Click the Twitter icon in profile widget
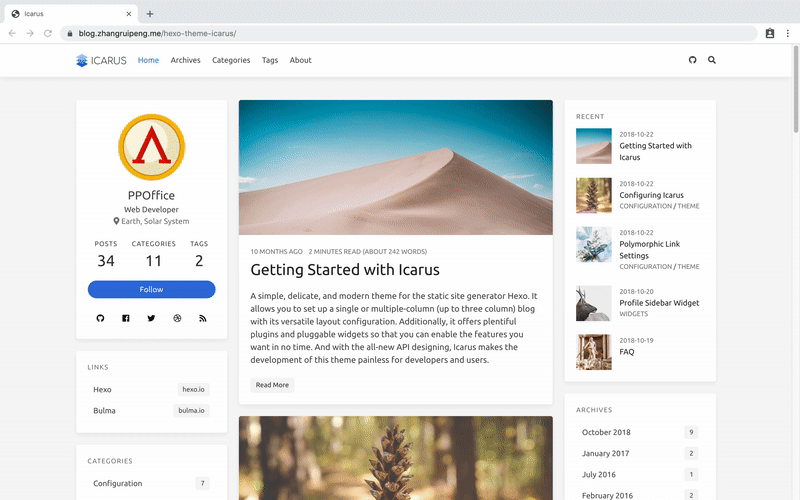 (x=151, y=318)
